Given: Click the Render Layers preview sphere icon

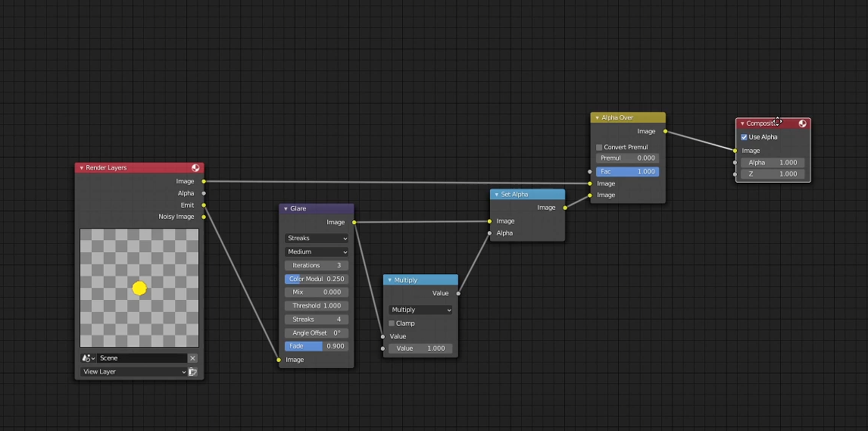Looking at the screenshot, I should (195, 167).
